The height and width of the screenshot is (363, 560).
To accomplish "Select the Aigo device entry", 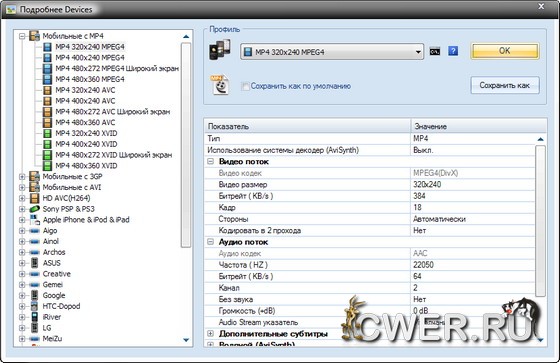I will click(x=50, y=230).
